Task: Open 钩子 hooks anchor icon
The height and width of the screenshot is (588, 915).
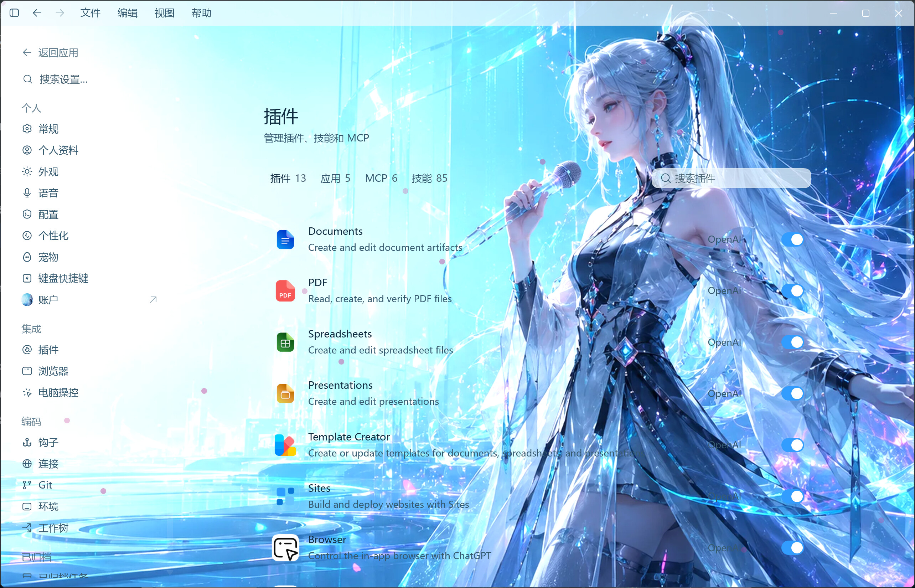Action: click(x=27, y=443)
